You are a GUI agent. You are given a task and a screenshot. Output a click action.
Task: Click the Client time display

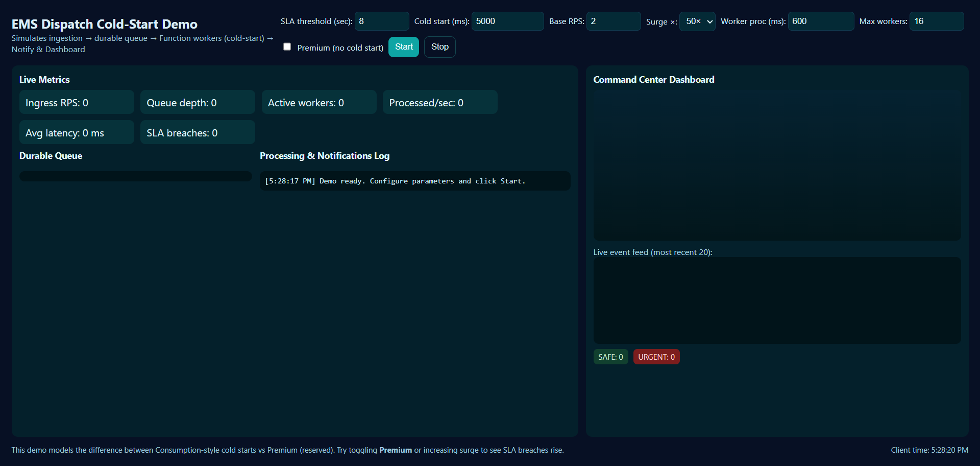point(929,450)
